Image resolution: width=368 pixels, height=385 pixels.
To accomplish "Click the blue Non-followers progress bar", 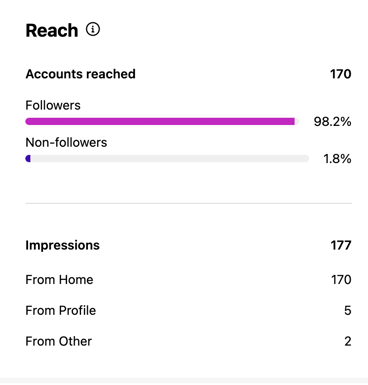I will tap(28, 159).
